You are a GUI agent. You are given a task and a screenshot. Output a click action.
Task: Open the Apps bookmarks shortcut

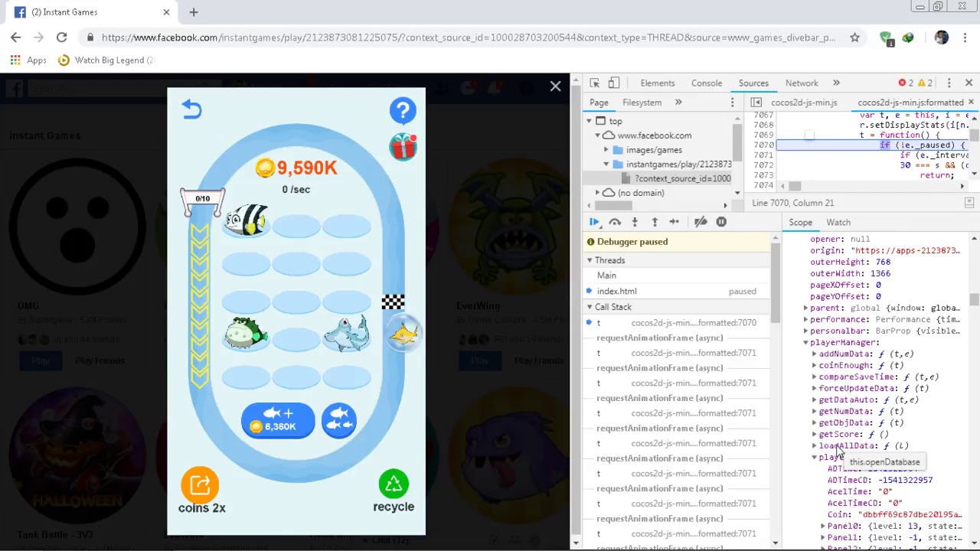[x=28, y=60]
